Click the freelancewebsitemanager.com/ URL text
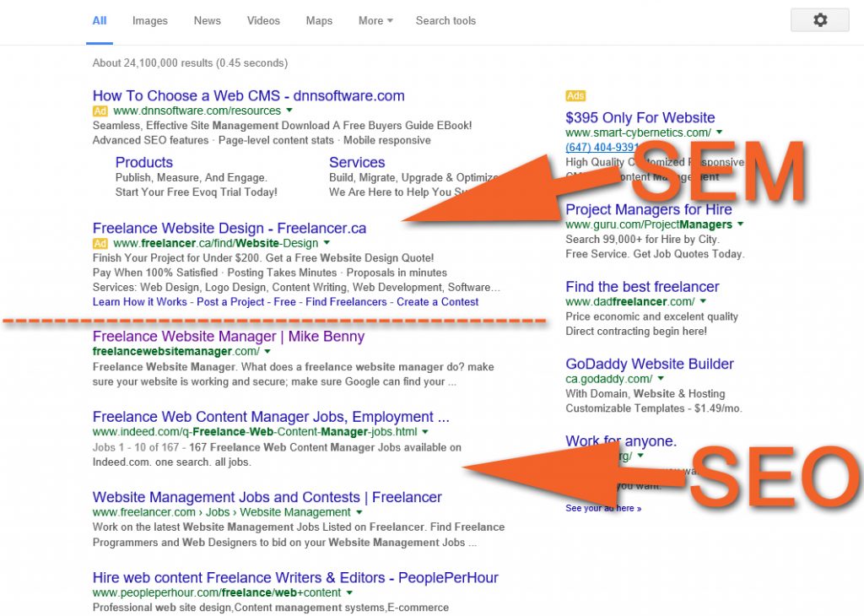864x616 pixels. 176,352
